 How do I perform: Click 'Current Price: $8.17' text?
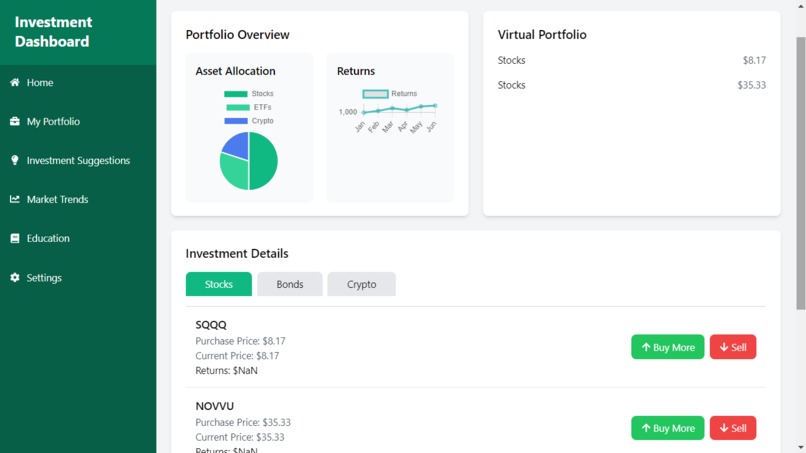tap(237, 356)
